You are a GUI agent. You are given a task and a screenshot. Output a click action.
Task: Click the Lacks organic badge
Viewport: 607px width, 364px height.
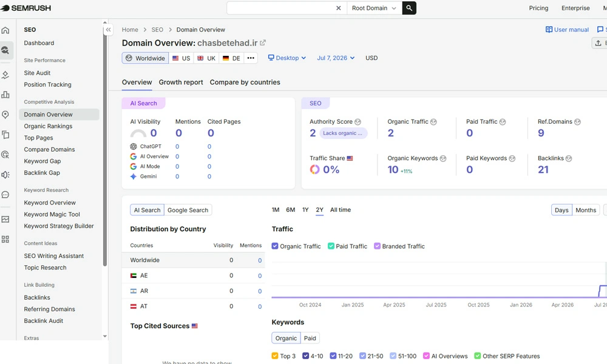pos(343,133)
